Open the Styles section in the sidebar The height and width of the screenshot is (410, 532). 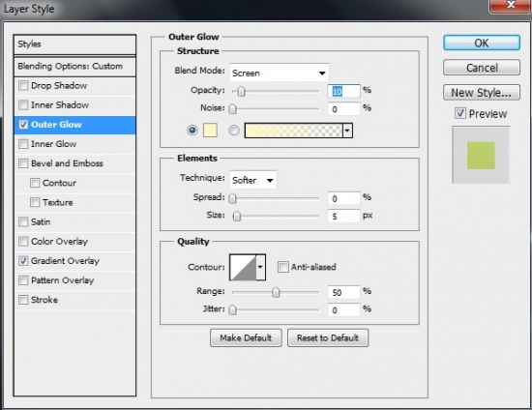(x=74, y=44)
